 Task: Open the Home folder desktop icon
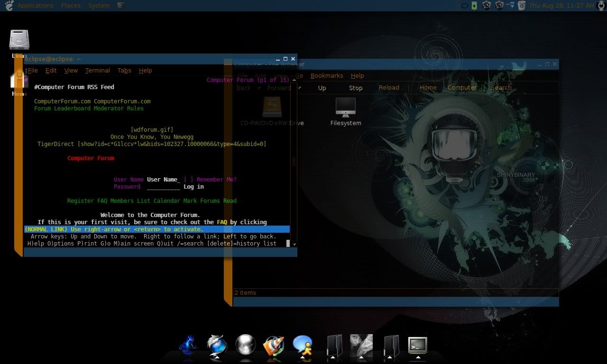(19, 80)
